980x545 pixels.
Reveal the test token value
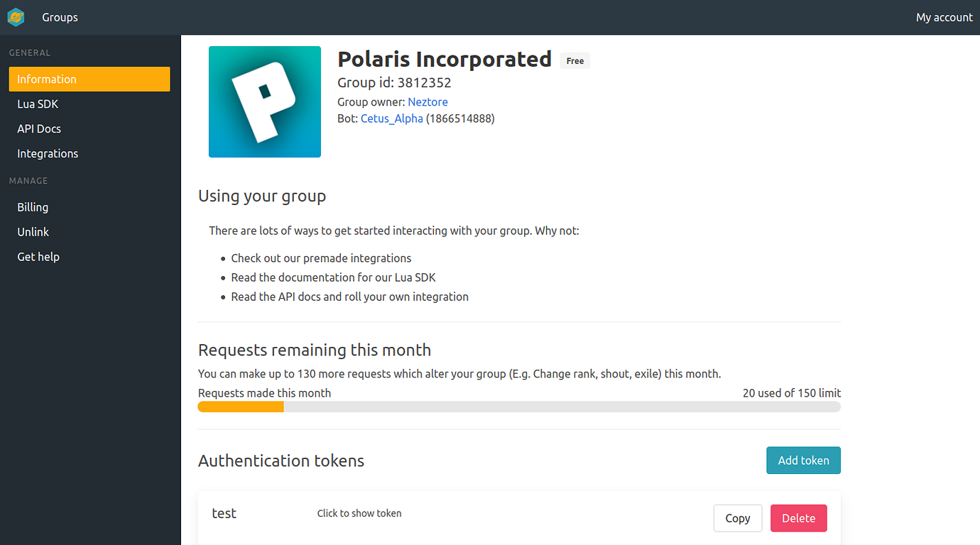tap(359, 513)
